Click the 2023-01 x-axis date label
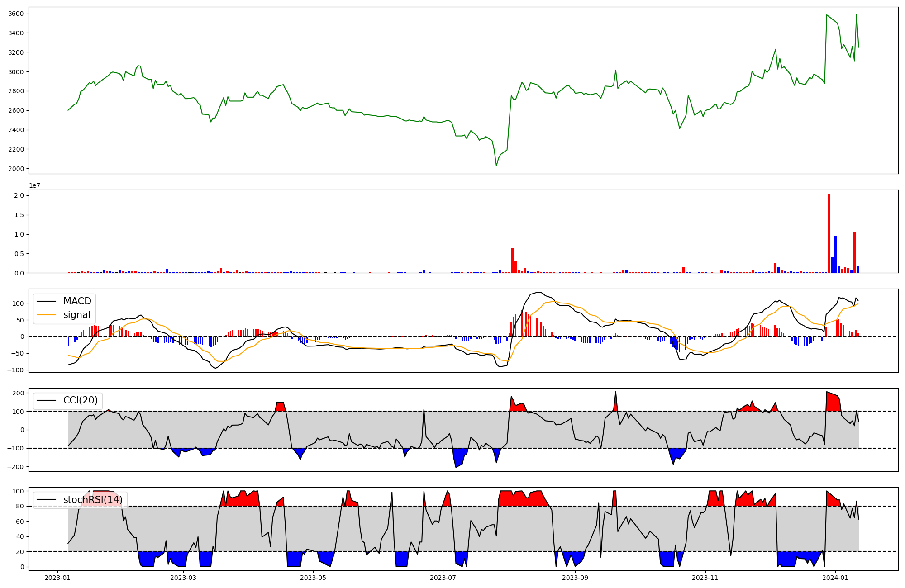 pyautogui.click(x=57, y=578)
